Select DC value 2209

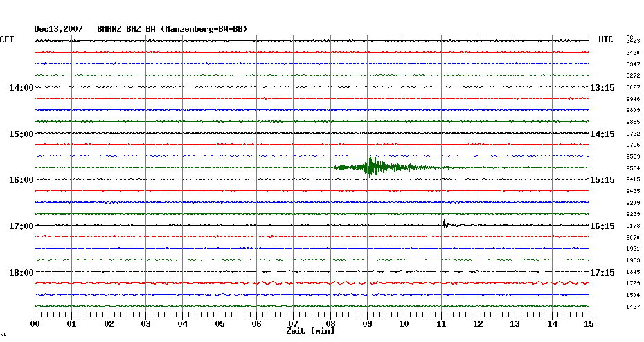click(x=633, y=204)
